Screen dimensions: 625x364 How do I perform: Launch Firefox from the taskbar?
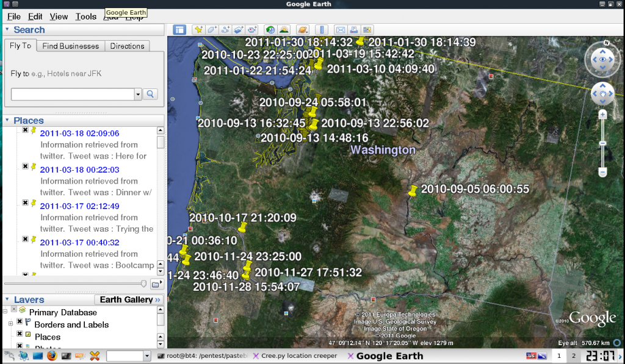pyautogui.click(x=52, y=355)
